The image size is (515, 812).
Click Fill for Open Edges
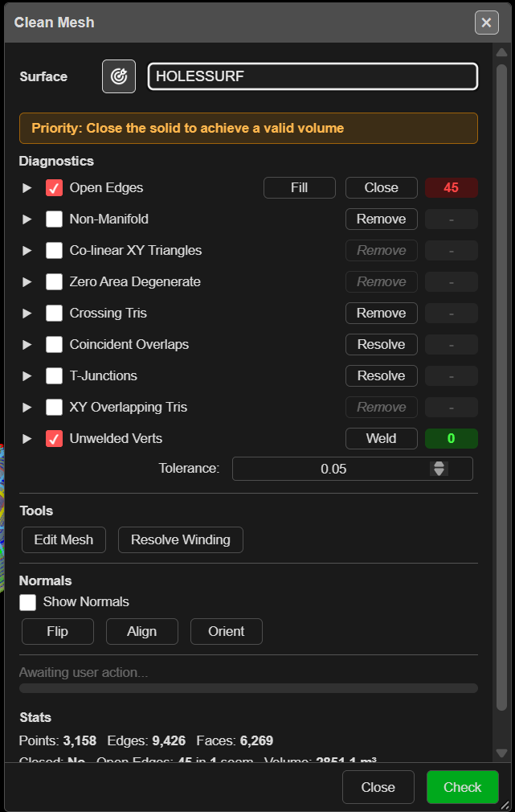300,188
